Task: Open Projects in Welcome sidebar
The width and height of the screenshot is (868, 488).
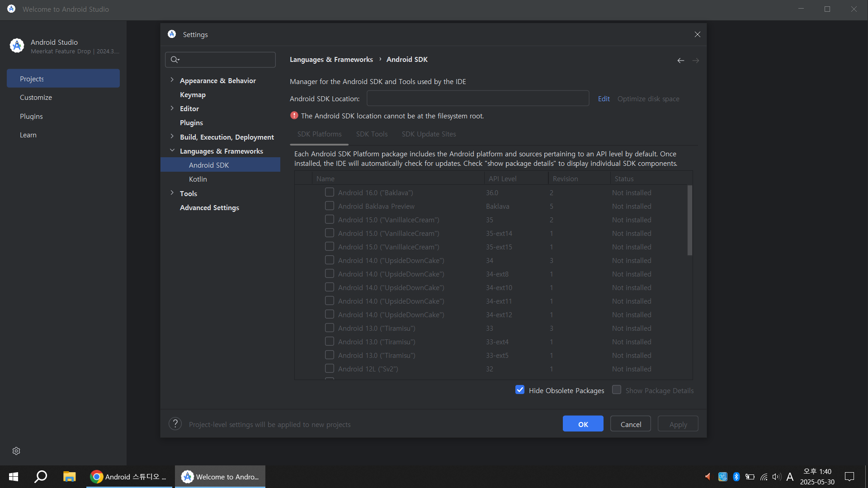Action: coord(63,79)
